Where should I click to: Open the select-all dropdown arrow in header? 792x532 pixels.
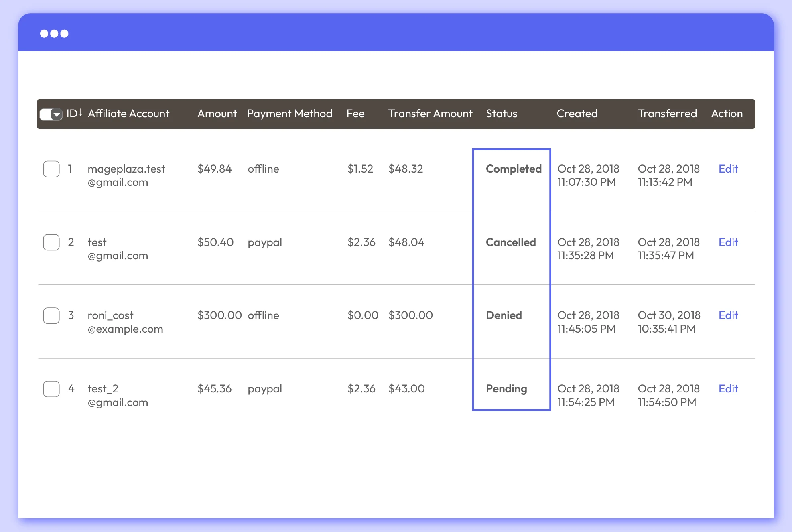pos(57,114)
